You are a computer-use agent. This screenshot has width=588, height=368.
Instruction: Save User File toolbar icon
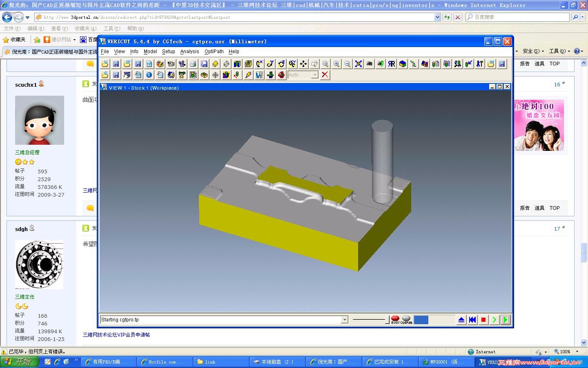click(x=116, y=64)
